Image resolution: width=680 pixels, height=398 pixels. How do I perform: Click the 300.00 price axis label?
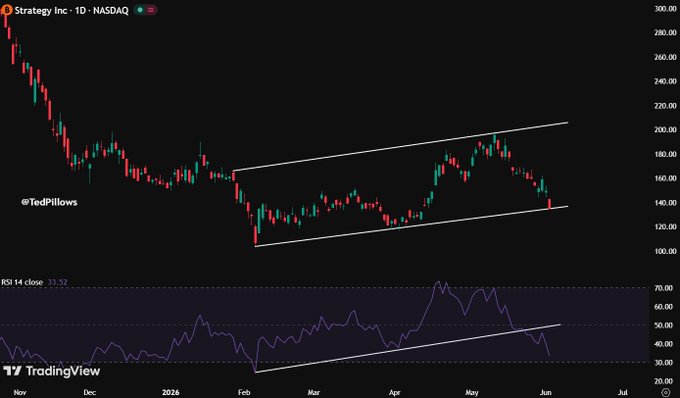[x=665, y=9]
